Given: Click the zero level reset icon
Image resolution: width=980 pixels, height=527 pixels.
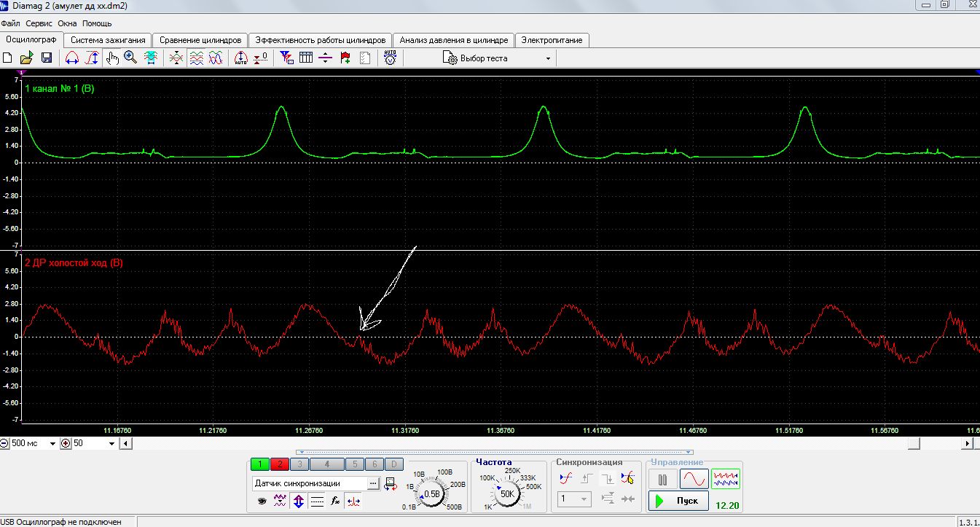Looking at the screenshot, I should (261, 58).
